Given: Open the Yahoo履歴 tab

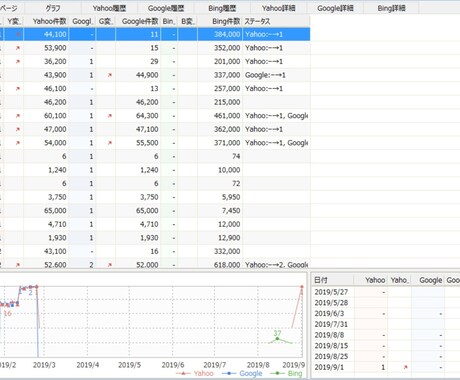Looking at the screenshot, I should tap(109, 8).
